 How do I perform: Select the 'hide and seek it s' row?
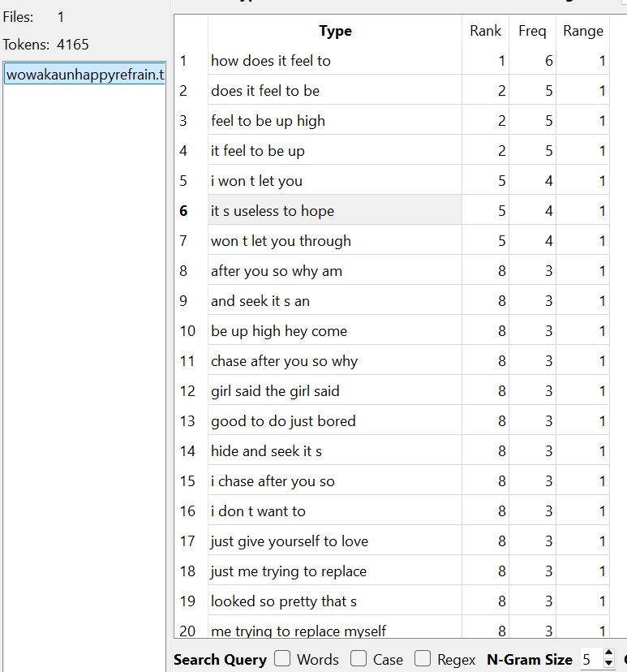pyautogui.click(x=266, y=451)
